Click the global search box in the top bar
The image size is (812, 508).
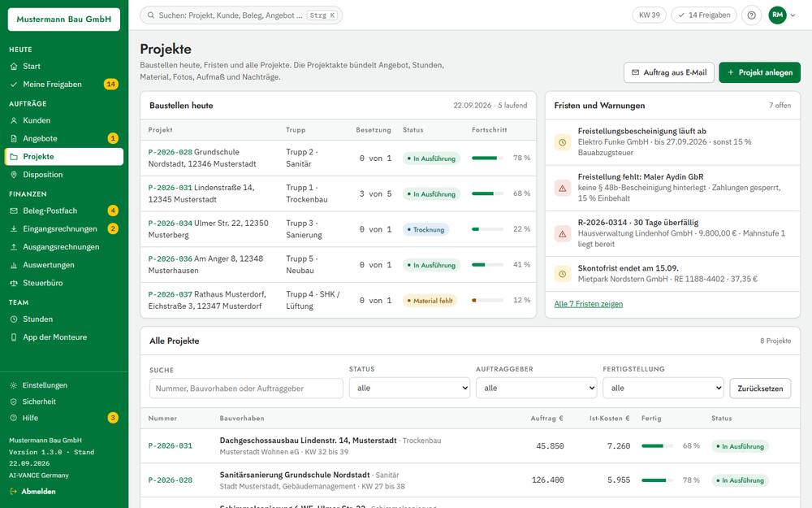tap(241, 15)
